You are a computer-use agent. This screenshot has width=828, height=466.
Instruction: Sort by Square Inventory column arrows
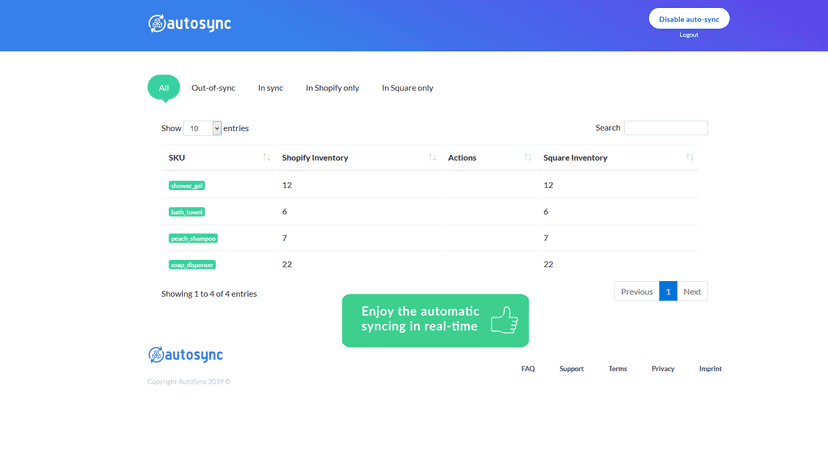(x=689, y=157)
